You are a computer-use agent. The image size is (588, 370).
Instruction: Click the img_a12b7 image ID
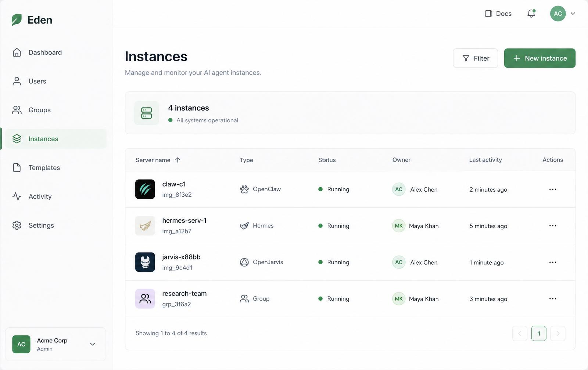pyautogui.click(x=177, y=231)
